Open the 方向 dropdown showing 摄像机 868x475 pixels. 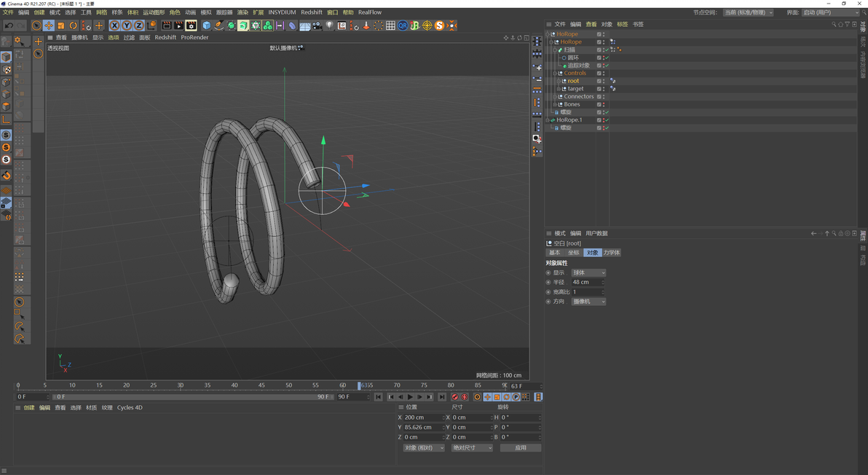(x=588, y=301)
